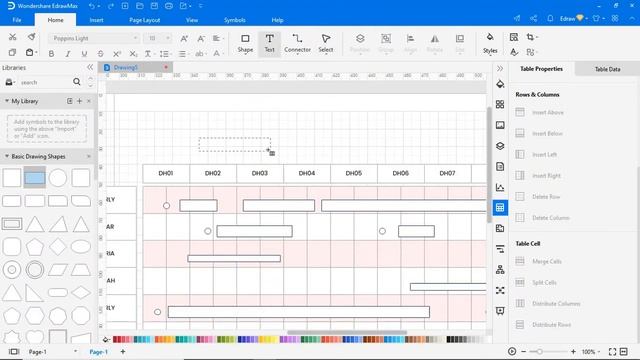Open the Help menu

coord(277,20)
